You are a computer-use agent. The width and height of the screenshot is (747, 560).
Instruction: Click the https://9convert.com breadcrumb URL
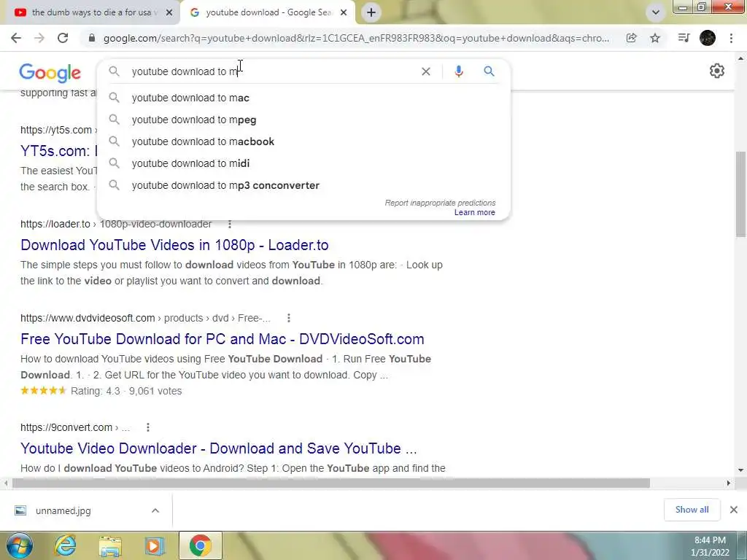(x=66, y=427)
